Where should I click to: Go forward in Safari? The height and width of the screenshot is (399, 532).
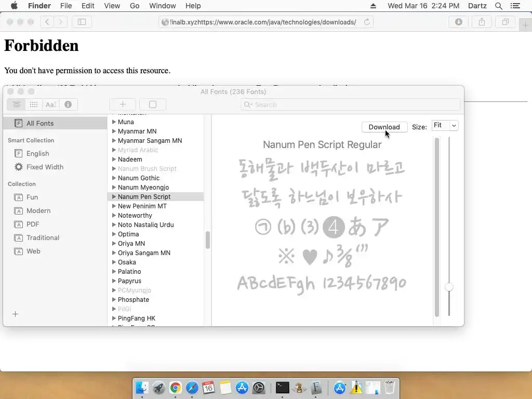(60, 22)
